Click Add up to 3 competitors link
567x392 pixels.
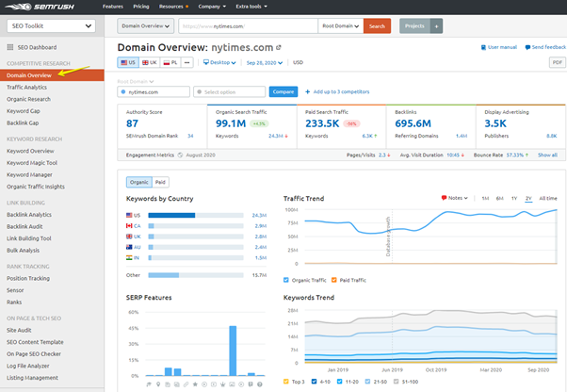(341, 91)
